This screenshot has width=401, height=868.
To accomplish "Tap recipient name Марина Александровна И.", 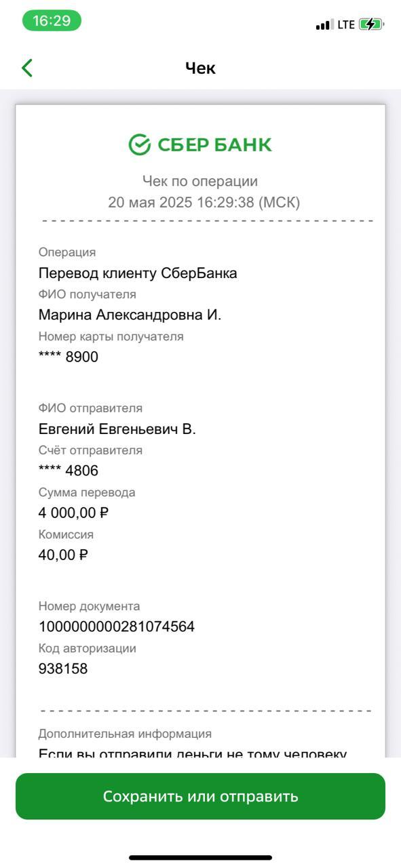I will (x=130, y=315).
